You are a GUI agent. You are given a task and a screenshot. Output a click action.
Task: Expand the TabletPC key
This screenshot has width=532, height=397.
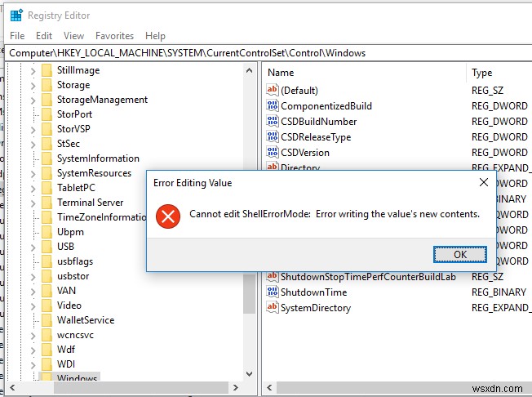tap(33, 189)
